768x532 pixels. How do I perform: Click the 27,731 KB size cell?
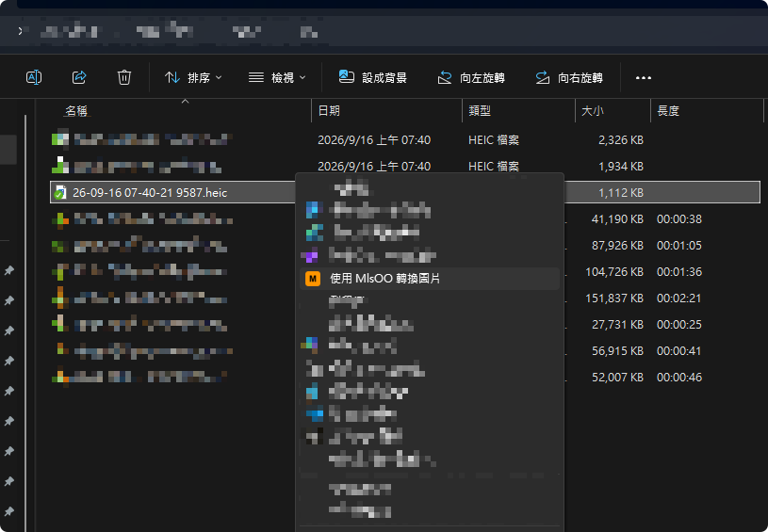click(x=617, y=325)
